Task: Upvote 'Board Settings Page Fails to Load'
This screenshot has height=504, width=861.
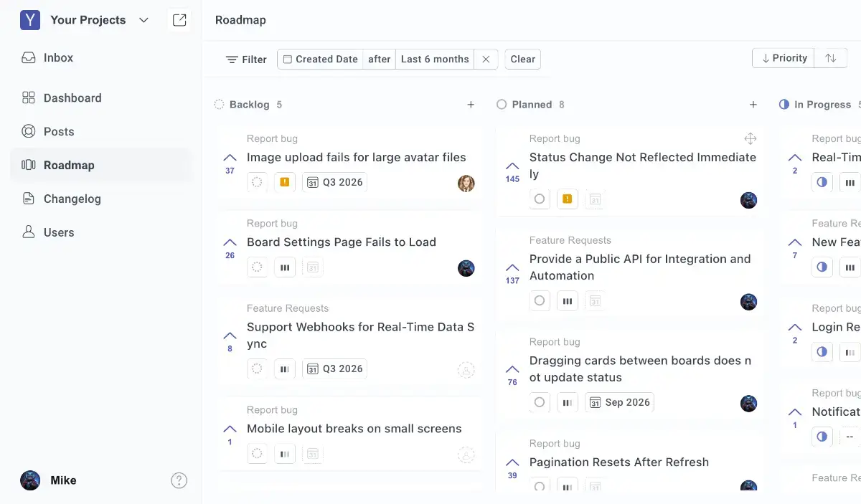Action: pyautogui.click(x=230, y=248)
